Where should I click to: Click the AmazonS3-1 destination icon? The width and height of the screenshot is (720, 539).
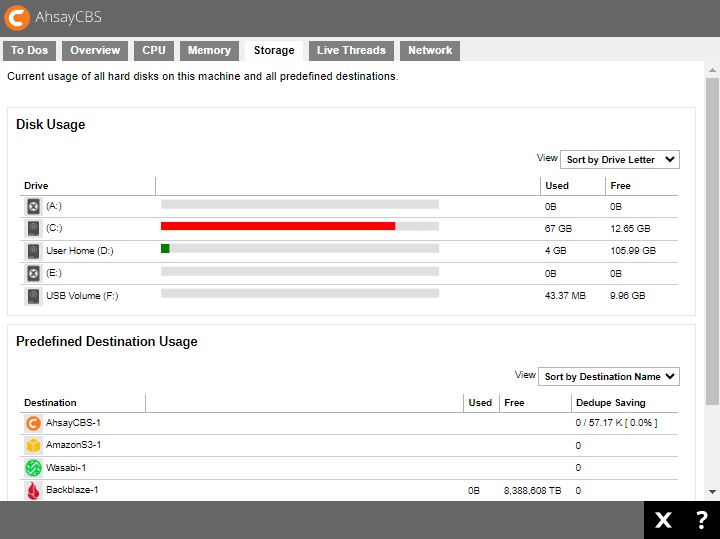pos(33,445)
